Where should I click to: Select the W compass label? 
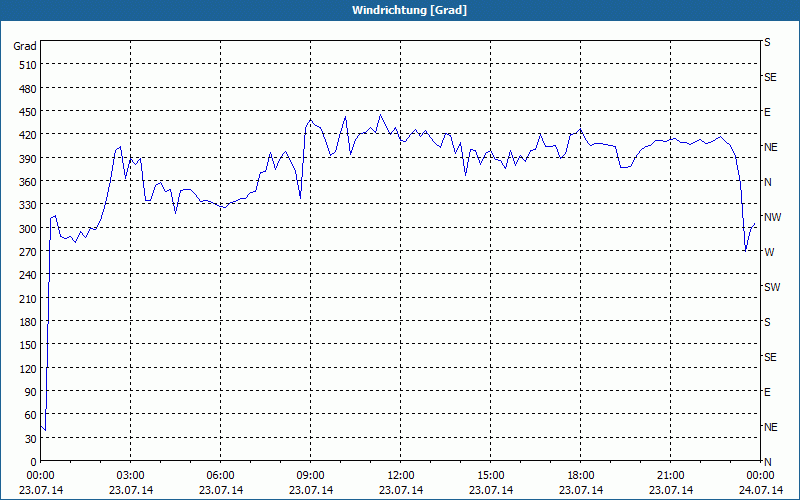point(769,252)
